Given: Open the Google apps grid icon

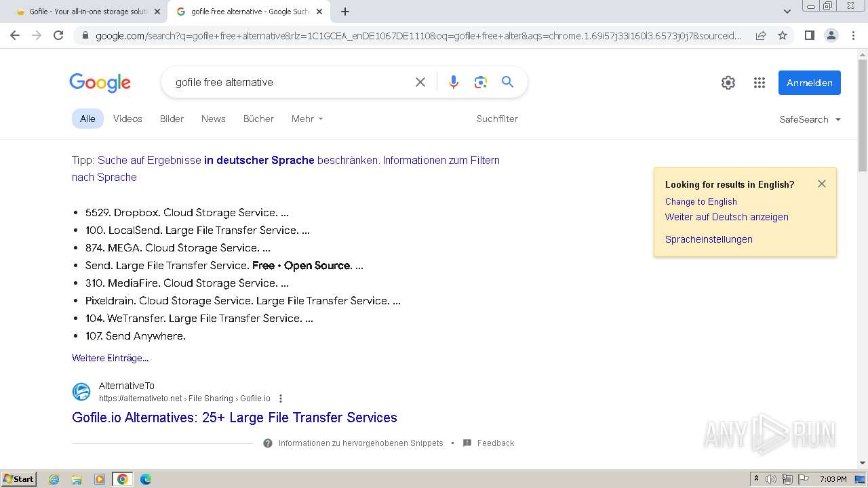Looking at the screenshot, I should coord(759,83).
